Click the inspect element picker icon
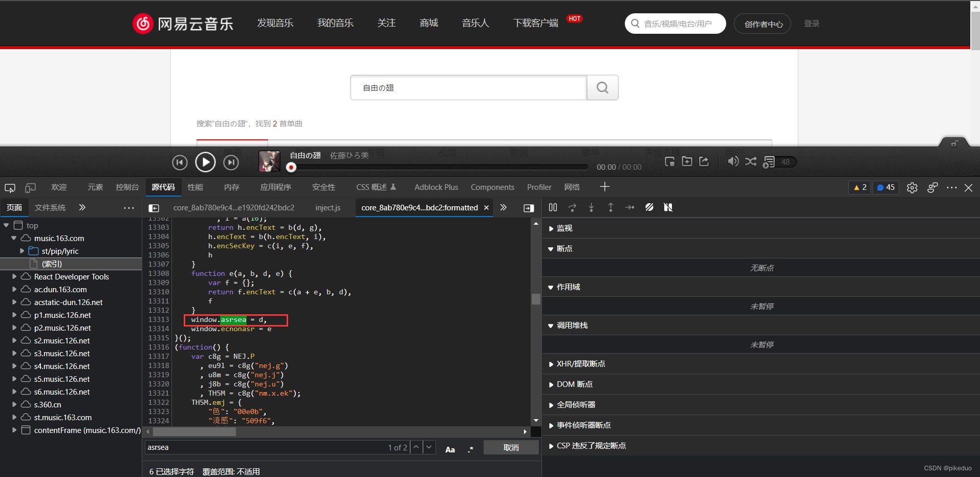The height and width of the screenshot is (477, 980). 10,188
